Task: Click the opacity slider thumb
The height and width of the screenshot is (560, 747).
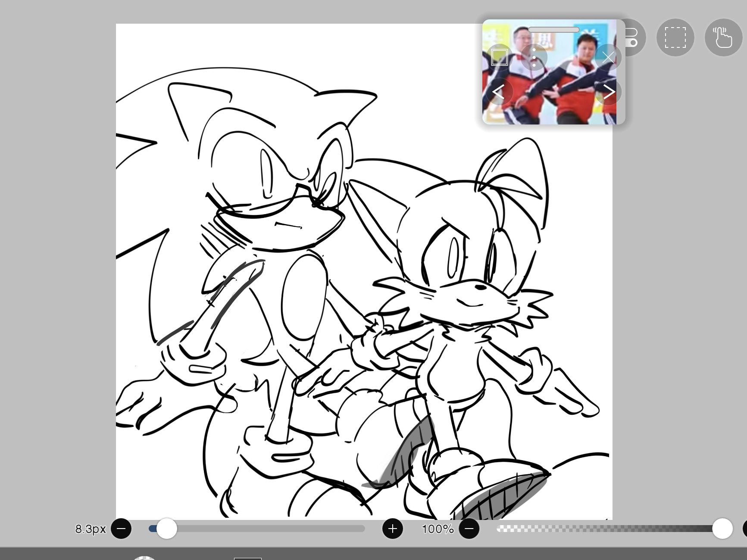Action: tap(722, 529)
